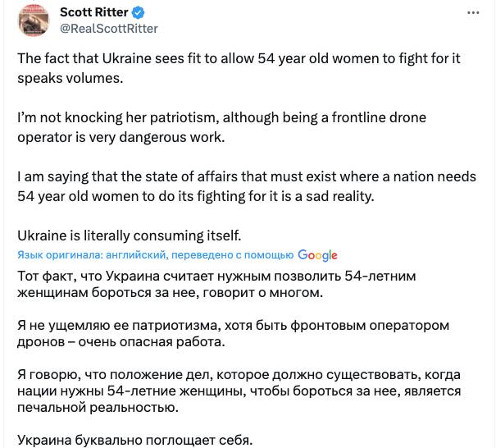496x448 pixels.
Task: Click the paragraph starting 'I'm not knocking'
Action: (x=221, y=127)
